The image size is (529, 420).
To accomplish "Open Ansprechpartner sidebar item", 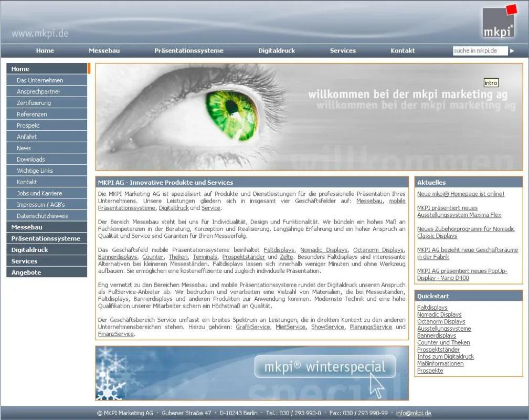I will point(47,91).
